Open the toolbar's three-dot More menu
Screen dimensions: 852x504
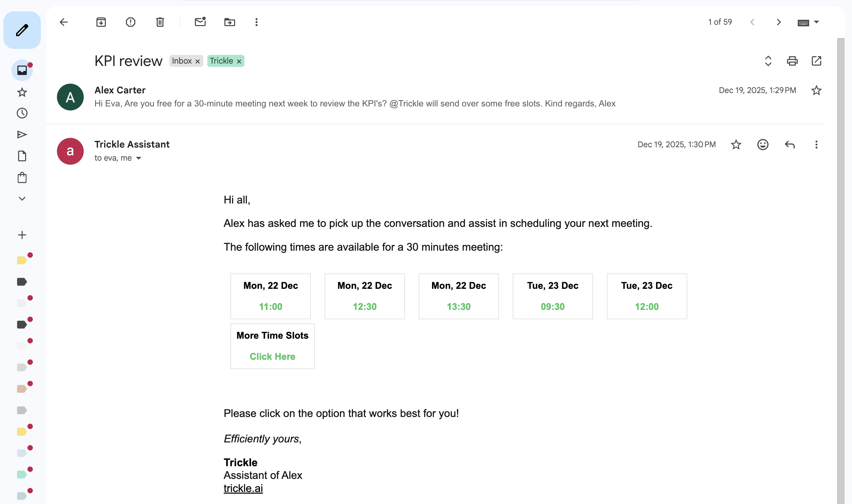[257, 22]
